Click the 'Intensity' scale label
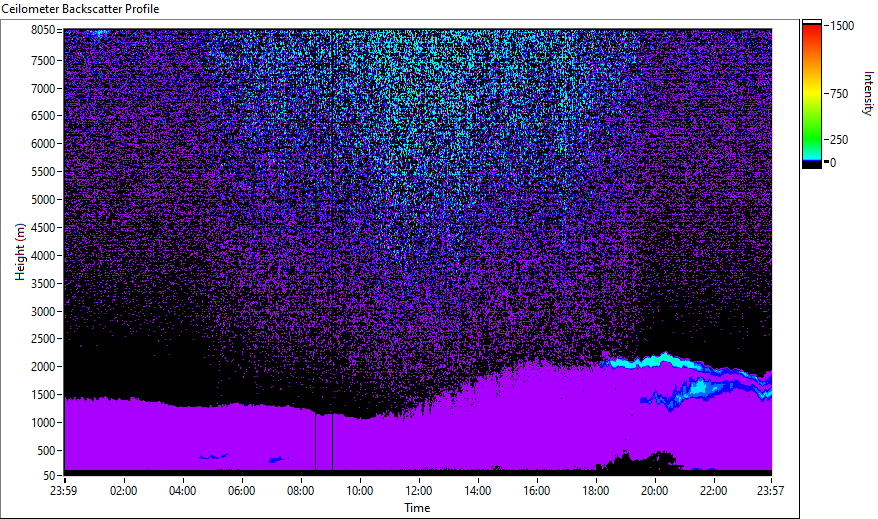 (x=868, y=93)
